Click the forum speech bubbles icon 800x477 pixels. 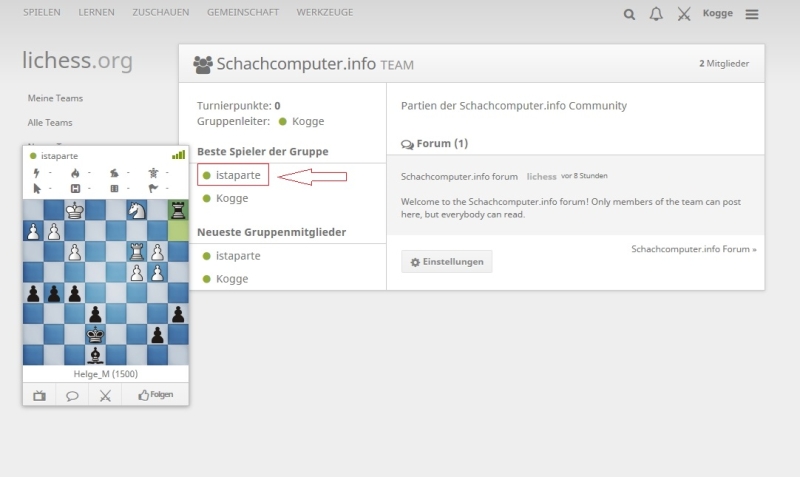tap(407, 144)
